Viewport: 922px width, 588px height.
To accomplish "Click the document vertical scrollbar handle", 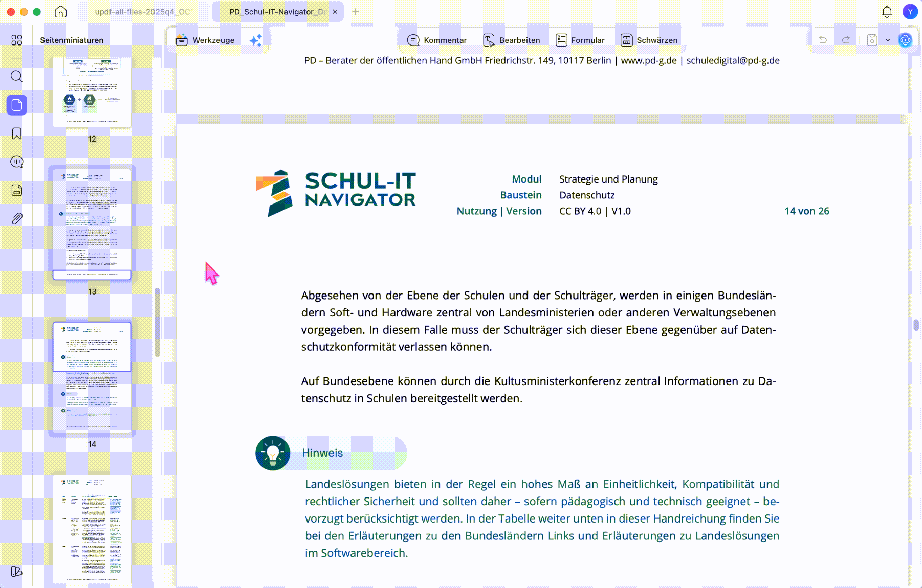I will (x=916, y=325).
